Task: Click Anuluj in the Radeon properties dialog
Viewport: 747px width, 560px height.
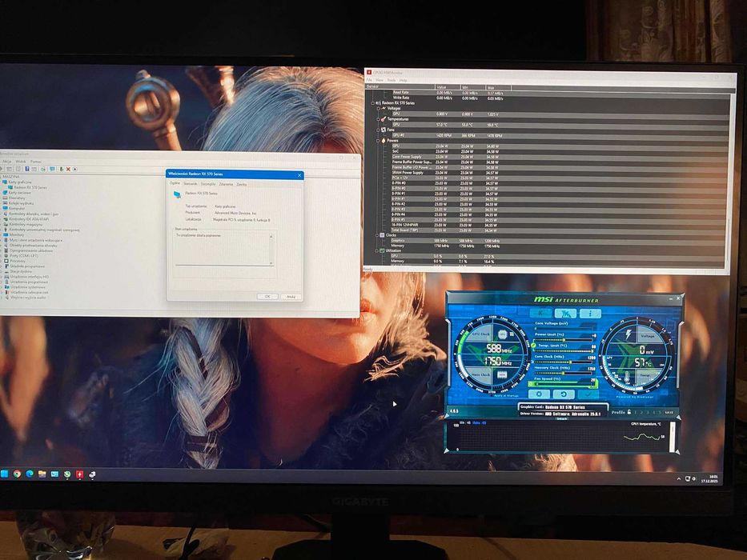Action: pyautogui.click(x=291, y=296)
